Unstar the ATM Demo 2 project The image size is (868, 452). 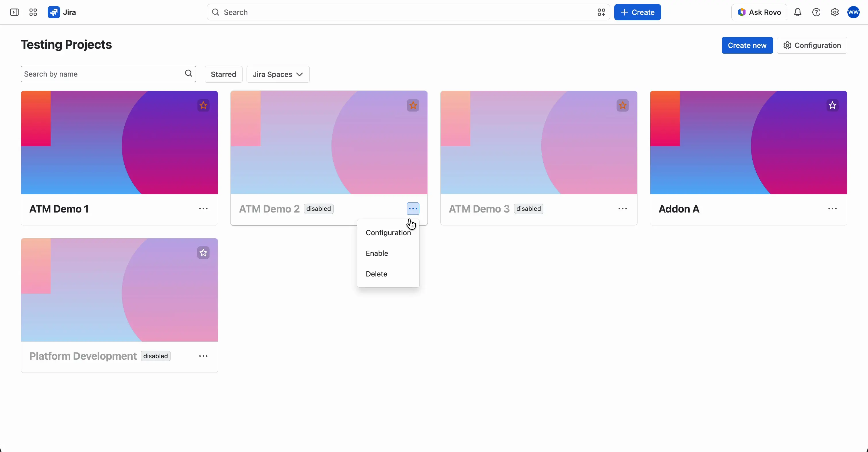[x=413, y=105]
